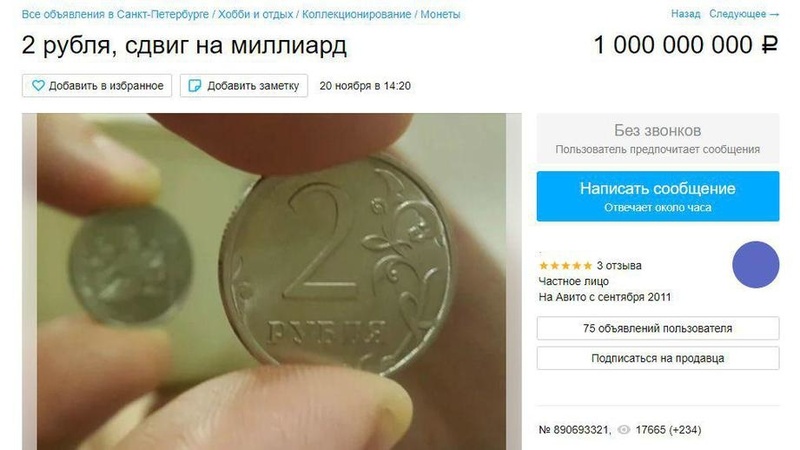Click the note icon beside Добавить заметку
The image size is (800, 450).
194,86
